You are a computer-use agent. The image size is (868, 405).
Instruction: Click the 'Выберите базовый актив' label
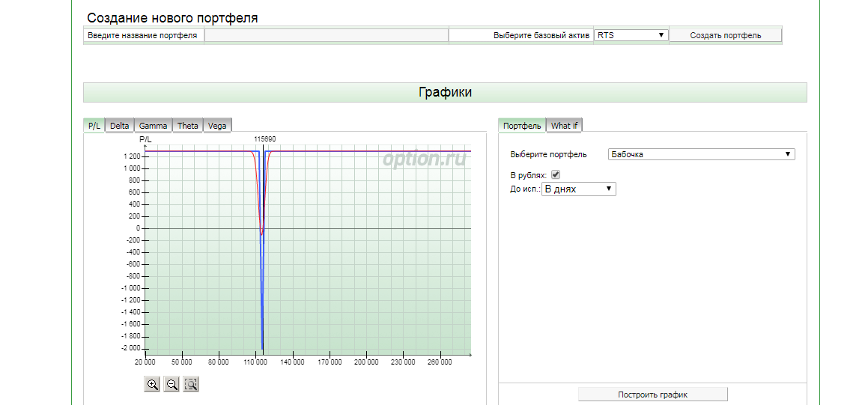(541, 35)
